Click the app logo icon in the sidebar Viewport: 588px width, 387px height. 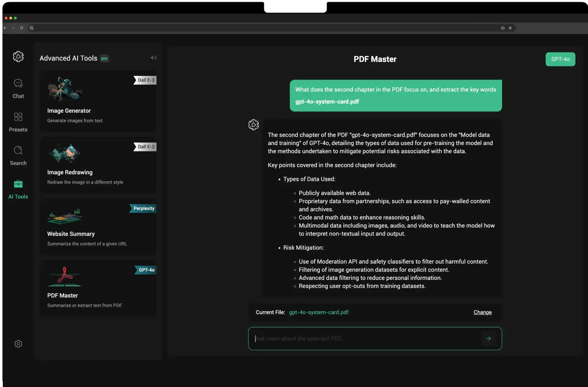point(18,56)
